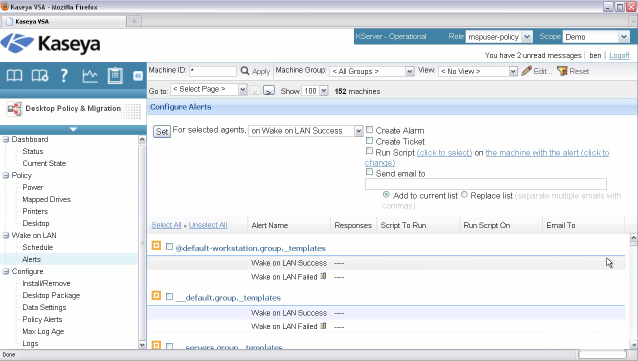Click the (click to select) script link
The width and height of the screenshot is (638, 361).
point(444,153)
